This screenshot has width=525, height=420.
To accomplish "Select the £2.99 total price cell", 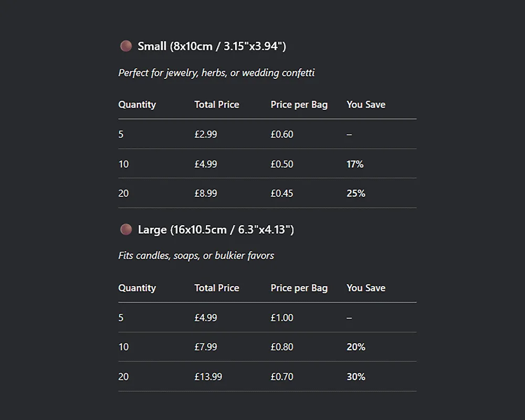I will pos(205,134).
